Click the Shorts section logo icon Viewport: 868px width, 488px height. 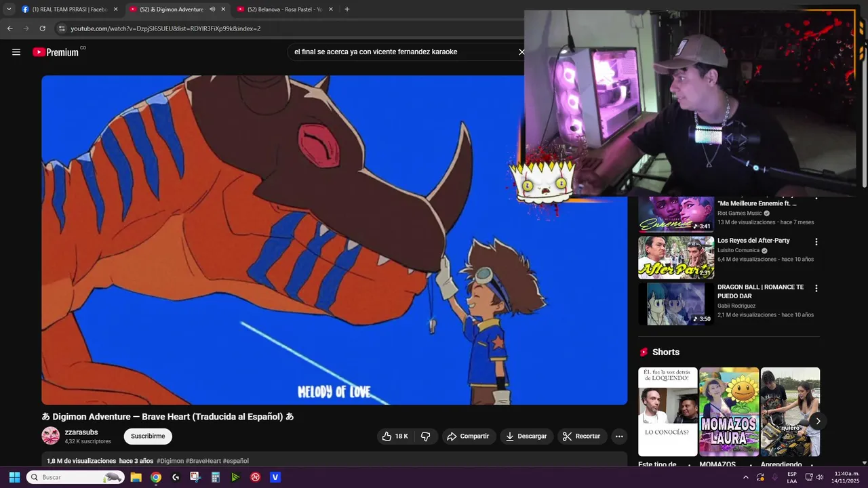click(x=644, y=352)
